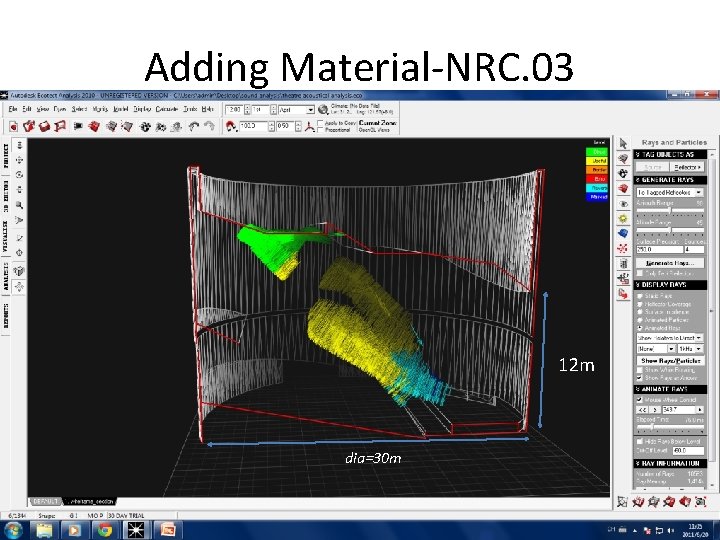Open the Calculate menu

[167, 109]
